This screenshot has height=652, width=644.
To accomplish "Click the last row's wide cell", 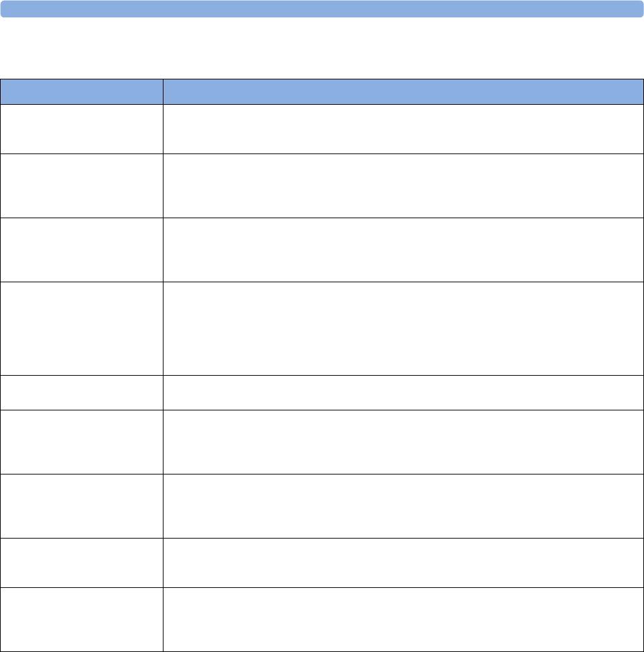I will point(403,619).
